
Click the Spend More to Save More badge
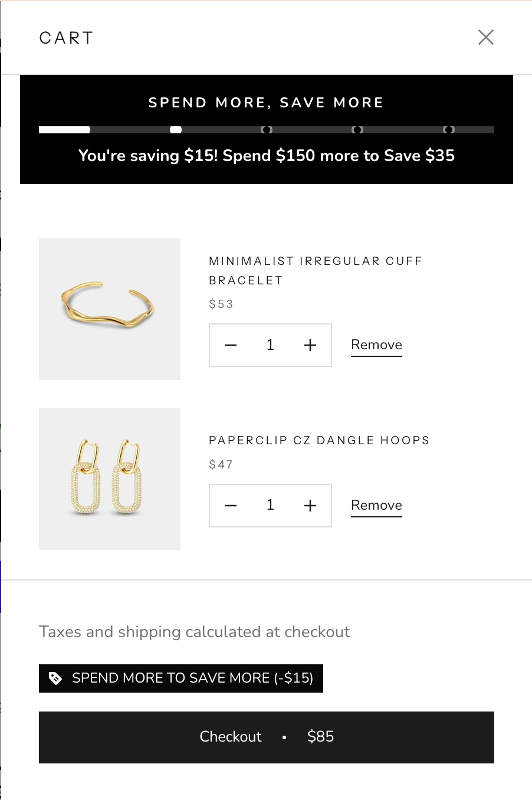tap(192, 678)
